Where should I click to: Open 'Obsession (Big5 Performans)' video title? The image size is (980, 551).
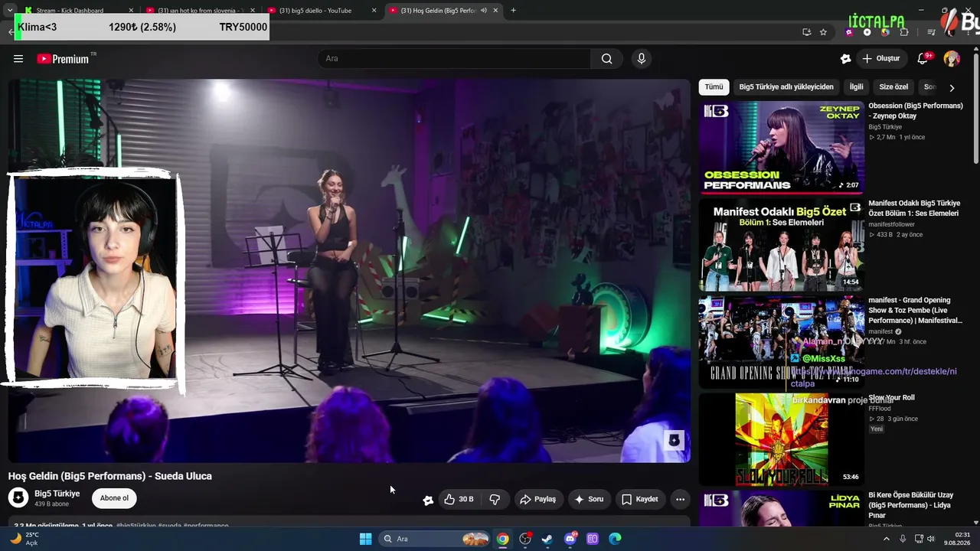pyautogui.click(x=916, y=111)
